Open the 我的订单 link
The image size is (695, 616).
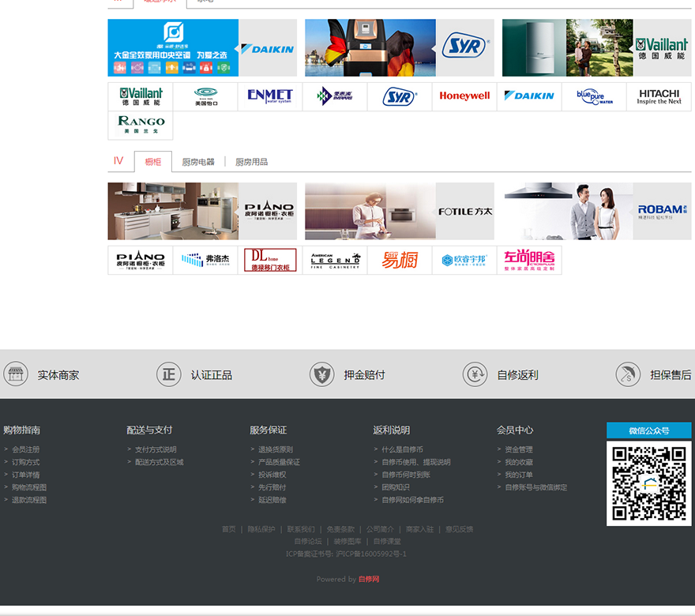[519, 475]
